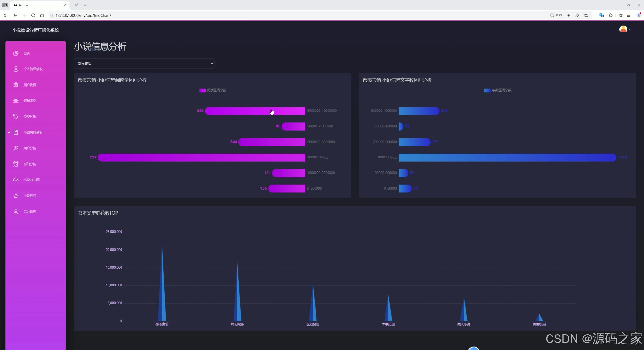
Task: Open the 都市言情 category dropdown
Action: [144, 64]
